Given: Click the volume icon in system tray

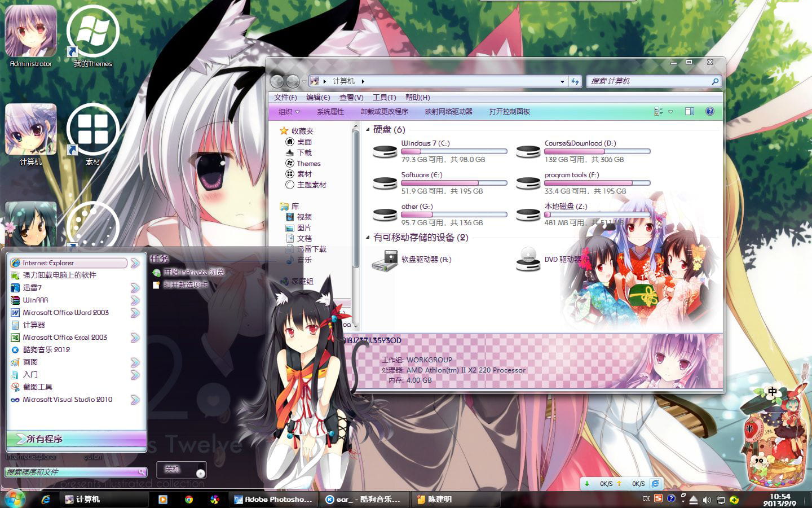Looking at the screenshot, I should [707, 499].
